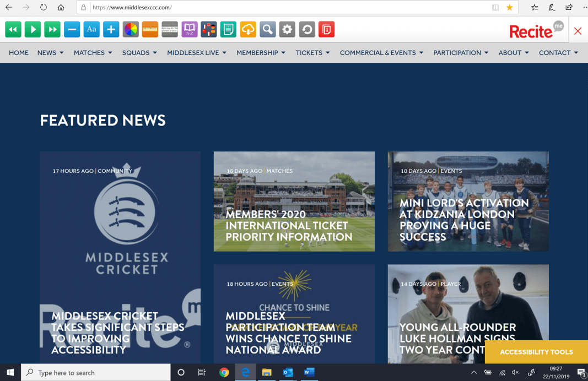Open the Aa font settings icon
Viewport: 588px width, 381px height.
91,29
